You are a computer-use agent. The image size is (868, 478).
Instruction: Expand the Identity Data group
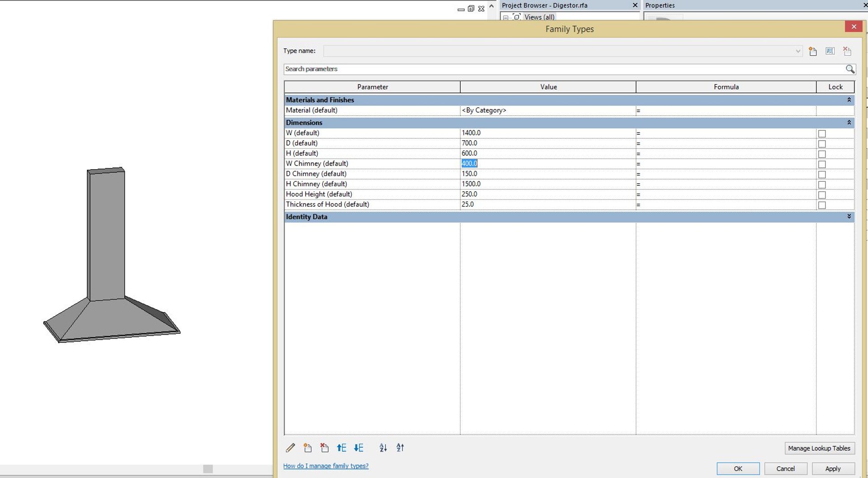click(849, 216)
